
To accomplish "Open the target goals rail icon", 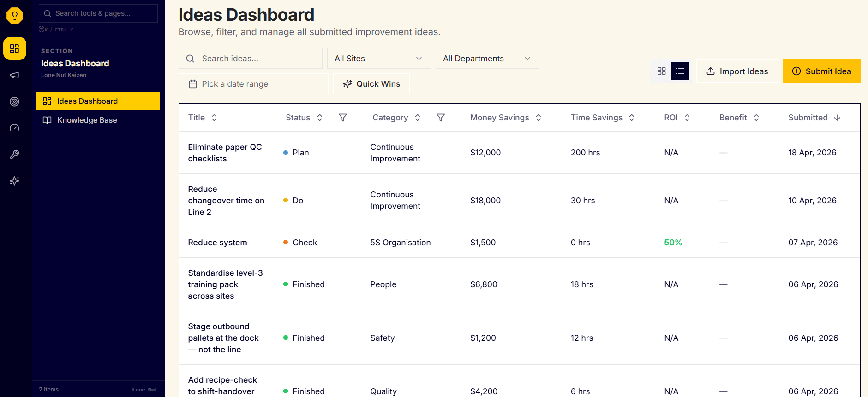I will coord(15,101).
